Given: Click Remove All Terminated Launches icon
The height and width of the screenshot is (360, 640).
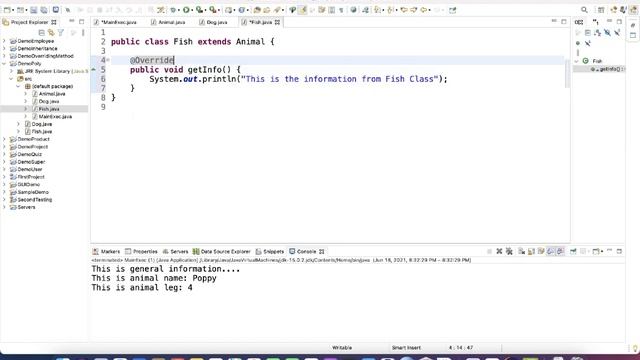Looking at the screenshot, I should tap(509, 251).
